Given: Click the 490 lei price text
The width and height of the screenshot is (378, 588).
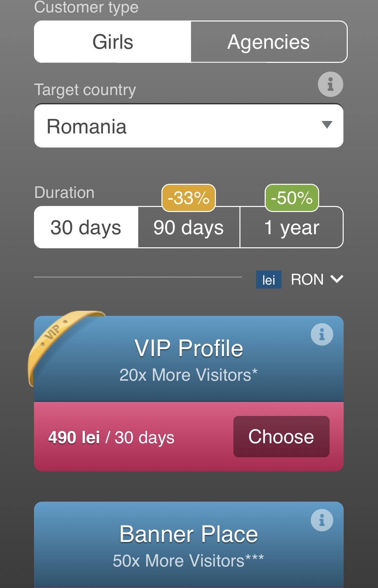Looking at the screenshot, I should (74, 437).
